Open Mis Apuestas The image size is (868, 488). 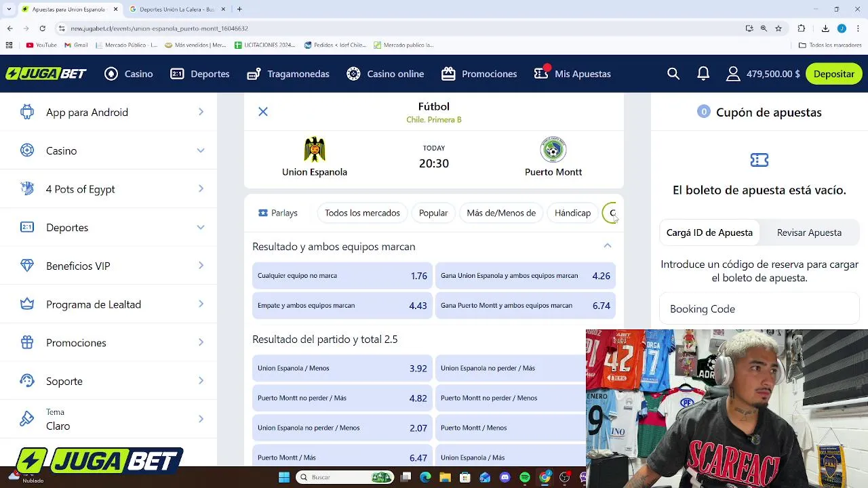(572, 74)
